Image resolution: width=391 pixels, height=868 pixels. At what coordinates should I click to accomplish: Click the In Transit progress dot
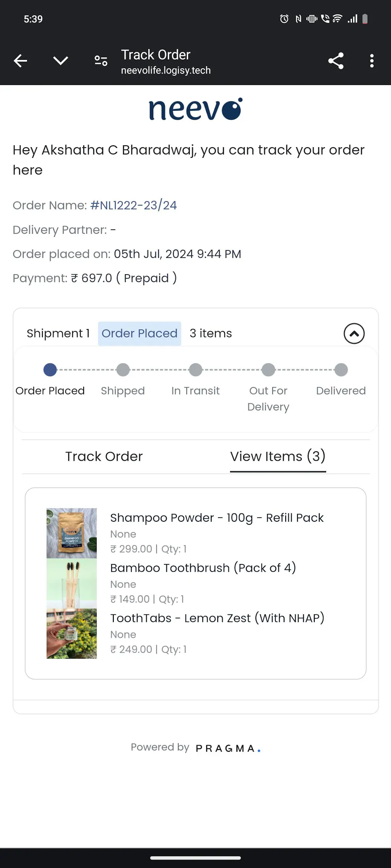tap(195, 370)
